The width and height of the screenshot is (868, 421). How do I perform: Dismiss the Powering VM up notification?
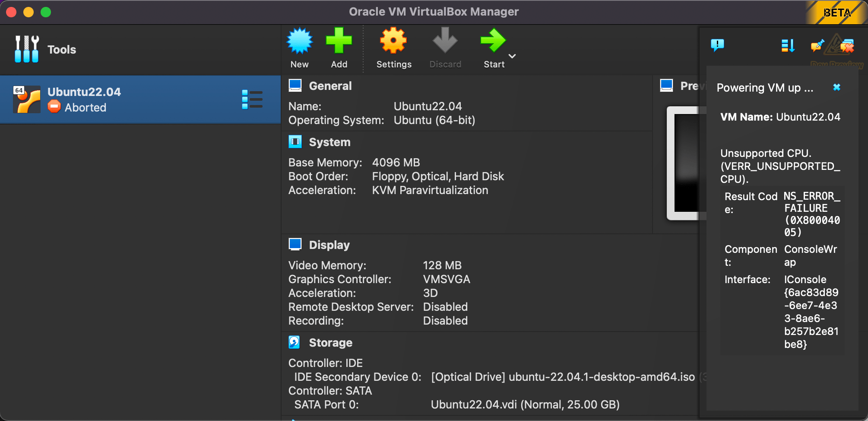836,87
